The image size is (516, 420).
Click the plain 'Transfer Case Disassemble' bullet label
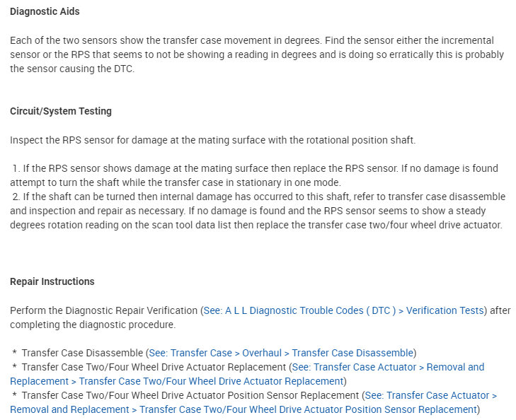click(82, 353)
